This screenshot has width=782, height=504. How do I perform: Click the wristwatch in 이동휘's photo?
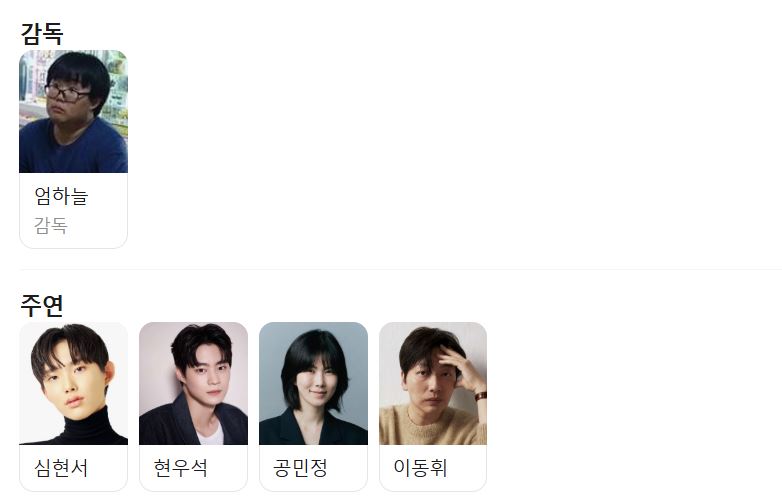[x=481, y=396]
